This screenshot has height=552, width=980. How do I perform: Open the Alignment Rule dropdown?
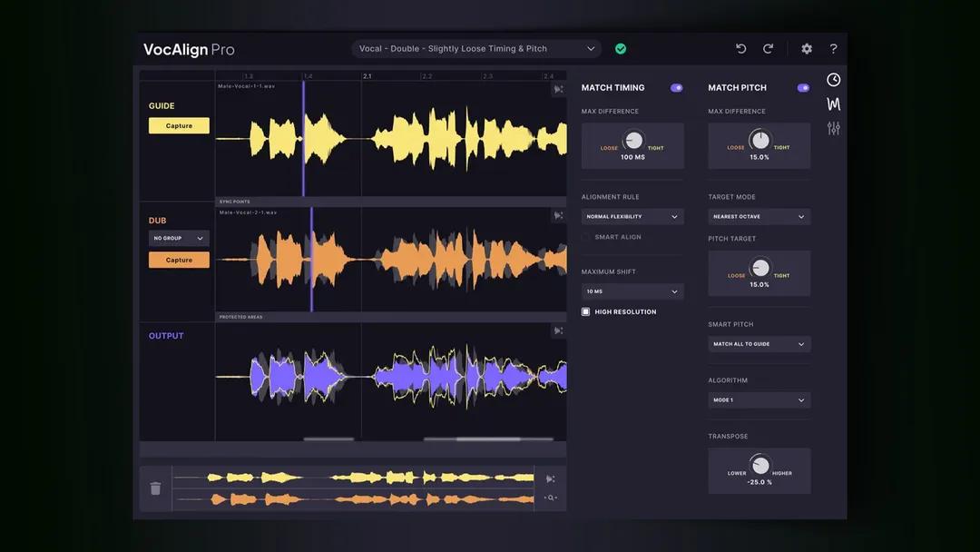(x=632, y=216)
